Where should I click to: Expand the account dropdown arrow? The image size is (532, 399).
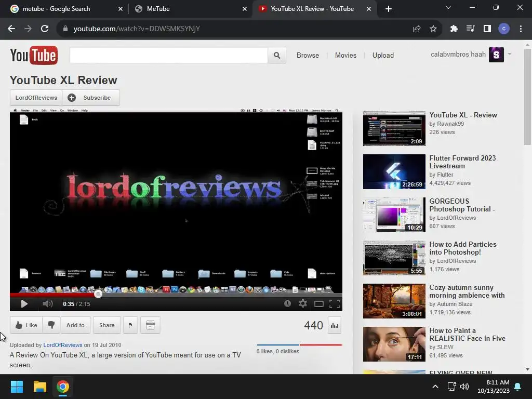509,54
